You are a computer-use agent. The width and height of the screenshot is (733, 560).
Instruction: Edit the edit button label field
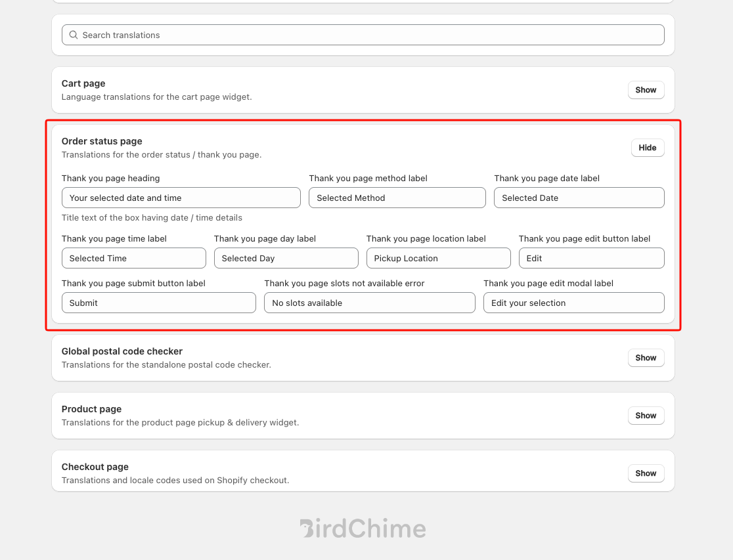pos(591,258)
